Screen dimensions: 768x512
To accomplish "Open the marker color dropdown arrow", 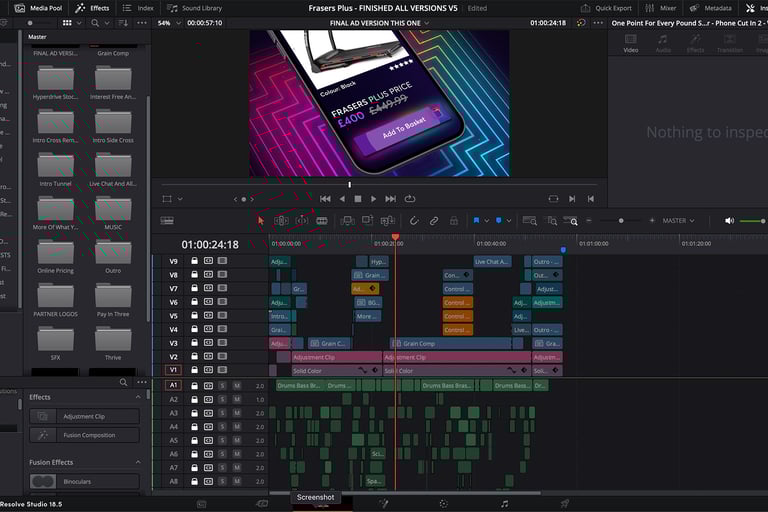I will (509, 221).
